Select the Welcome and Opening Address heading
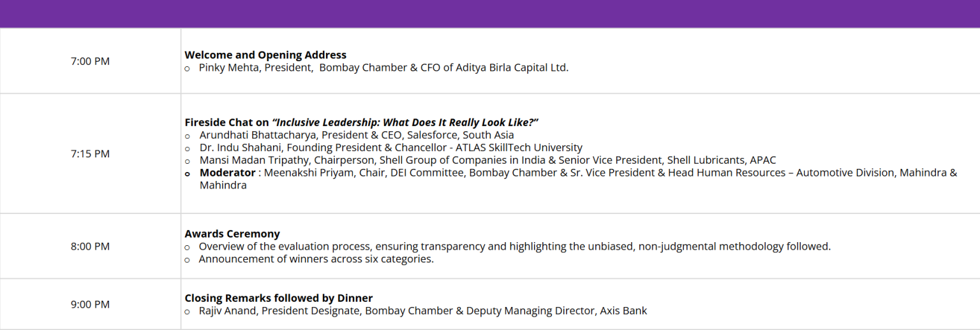 [265, 55]
